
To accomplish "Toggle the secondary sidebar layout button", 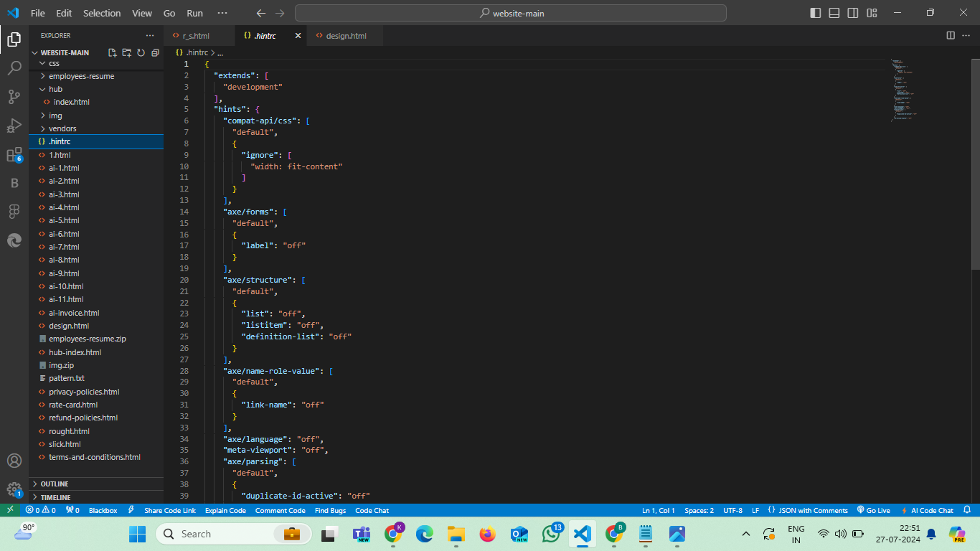I will 853,13.
